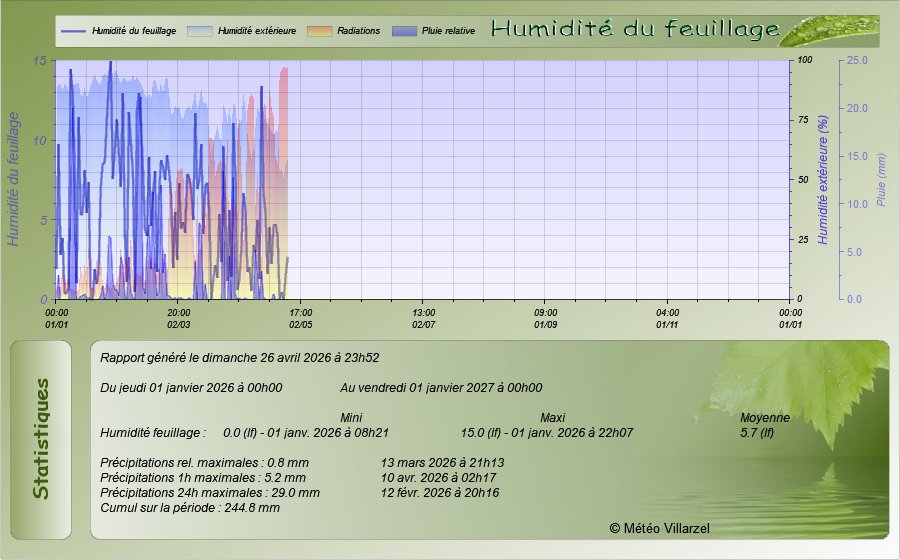Click the Humidité du feuillage legend line icon

coord(74,31)
